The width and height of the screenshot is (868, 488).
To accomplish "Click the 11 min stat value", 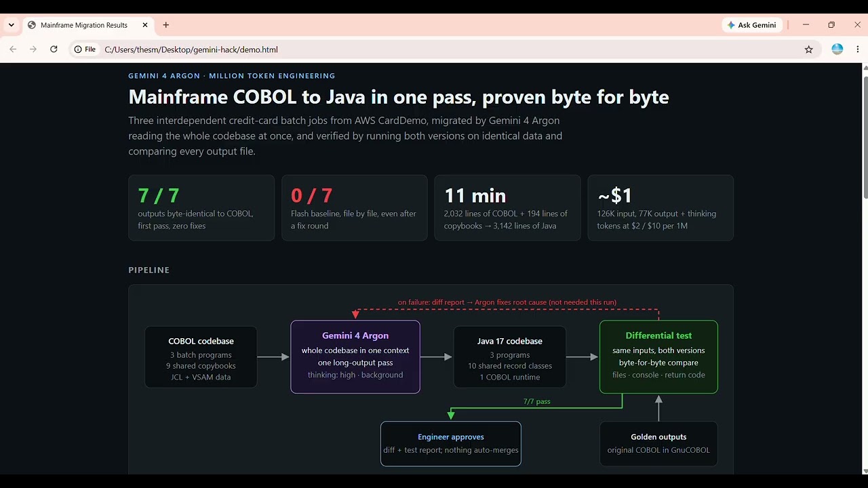I will click(x=475, y=196).
